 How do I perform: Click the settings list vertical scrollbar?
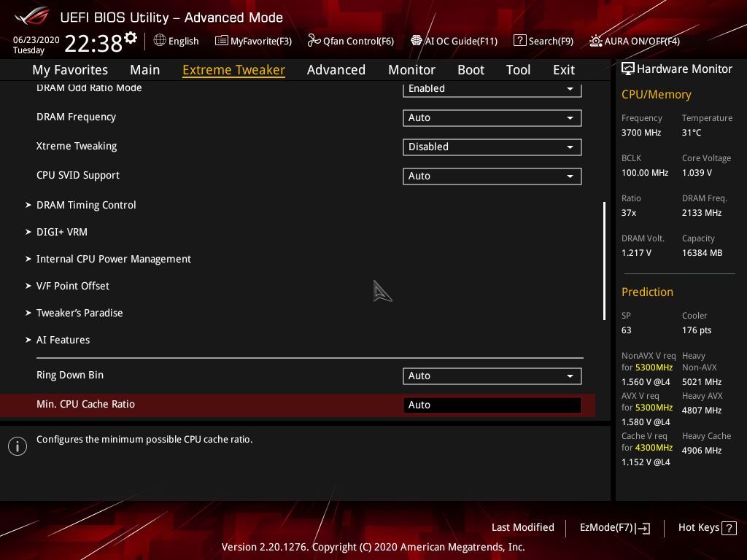[604, 261]
